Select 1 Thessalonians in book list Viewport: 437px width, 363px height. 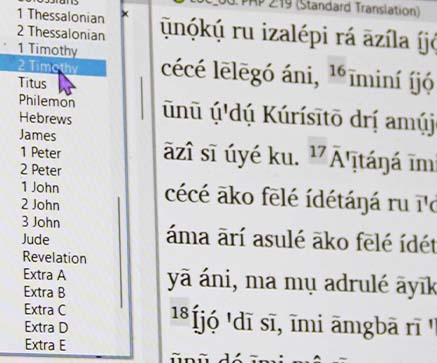click(61, 16)
